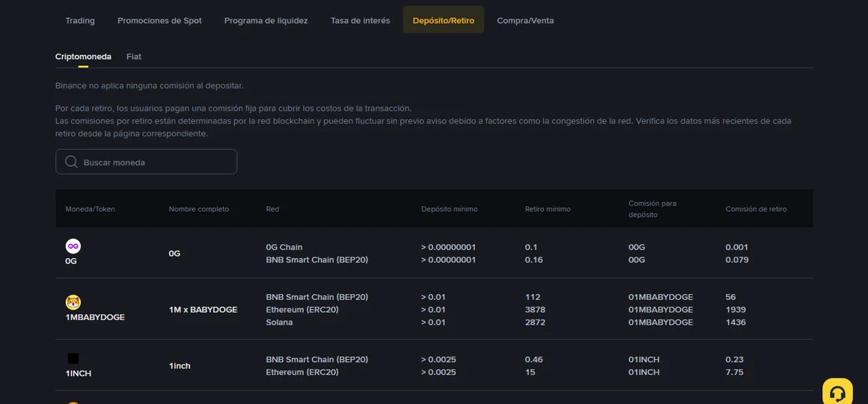
Task: Select the Tasa de interés tab
Action: (361, 20)
